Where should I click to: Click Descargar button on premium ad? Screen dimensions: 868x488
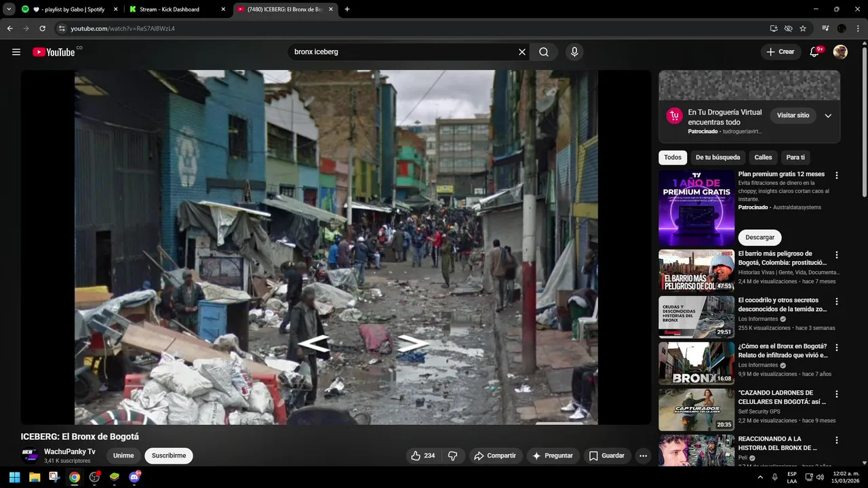(x=759, y=238)
